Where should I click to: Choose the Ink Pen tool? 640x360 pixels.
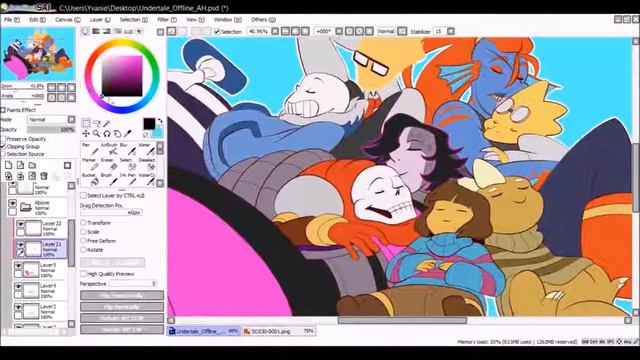point(127,180)
